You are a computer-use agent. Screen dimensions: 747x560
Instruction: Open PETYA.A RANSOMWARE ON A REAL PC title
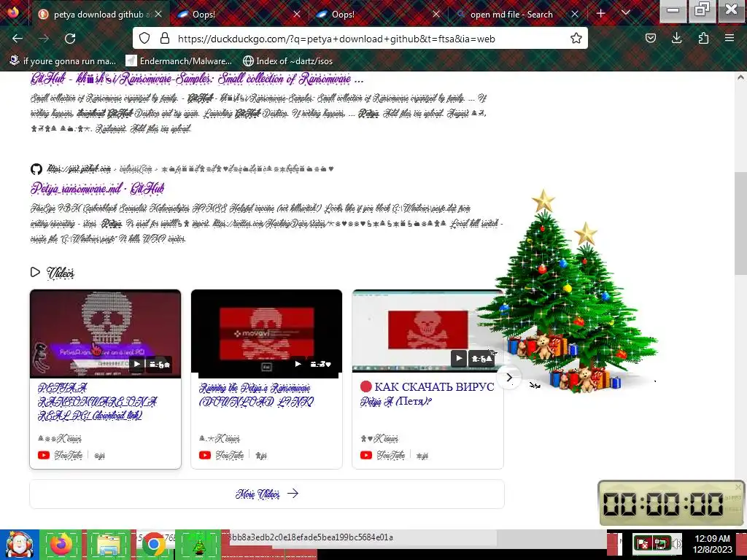coord(97,402)
